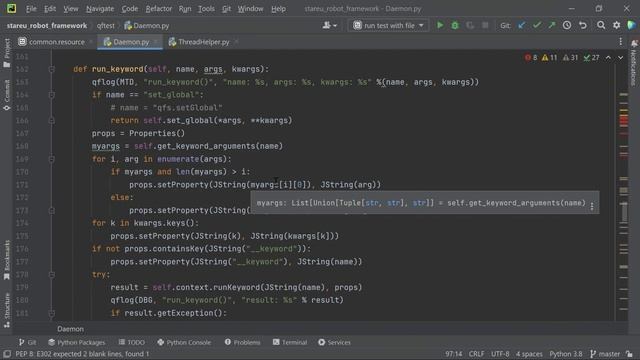Open the Commit tool window sidebar
The width and height of the screenshot is (640, 360).
coord(7,95)
